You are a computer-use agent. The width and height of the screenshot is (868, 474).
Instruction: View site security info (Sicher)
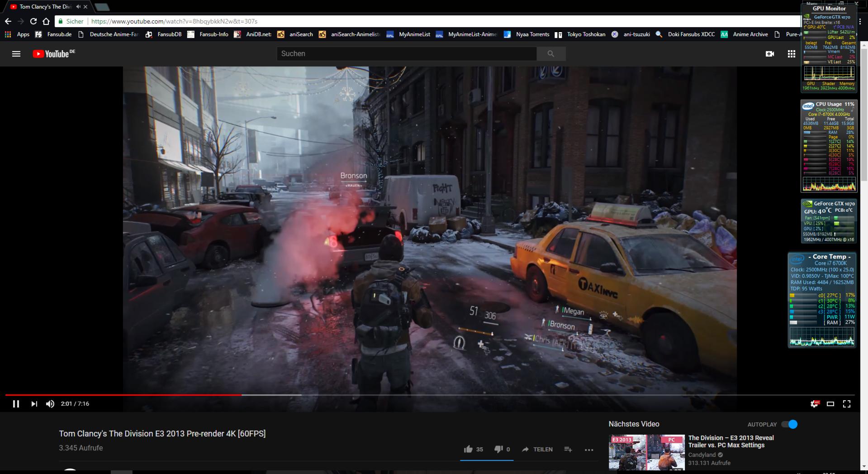click(71, 21)
